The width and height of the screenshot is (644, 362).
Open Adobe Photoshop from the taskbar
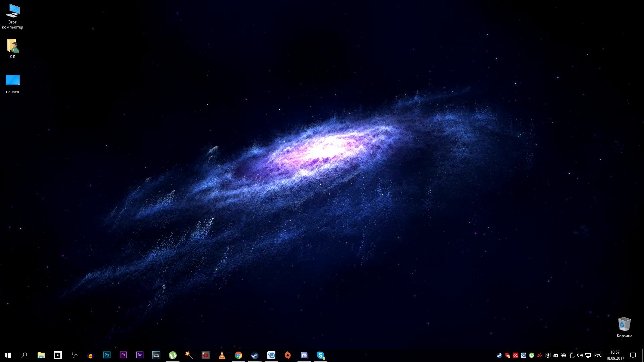point(107,355)
